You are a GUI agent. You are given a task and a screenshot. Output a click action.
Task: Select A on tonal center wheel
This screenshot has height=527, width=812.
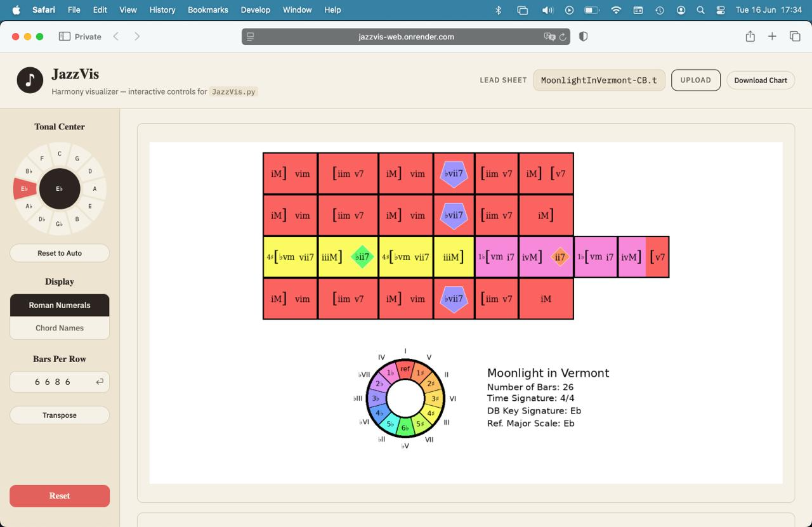click(95, 188)
